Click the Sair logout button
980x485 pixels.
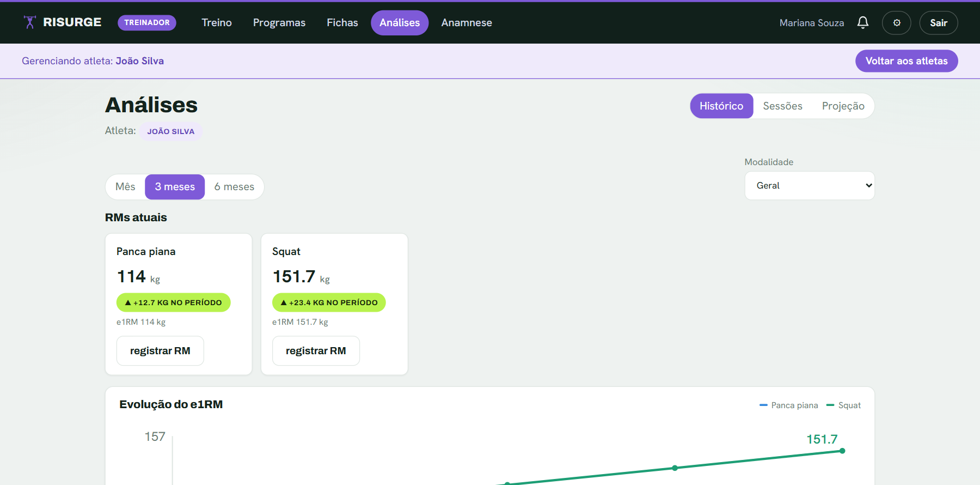[939, 23]
